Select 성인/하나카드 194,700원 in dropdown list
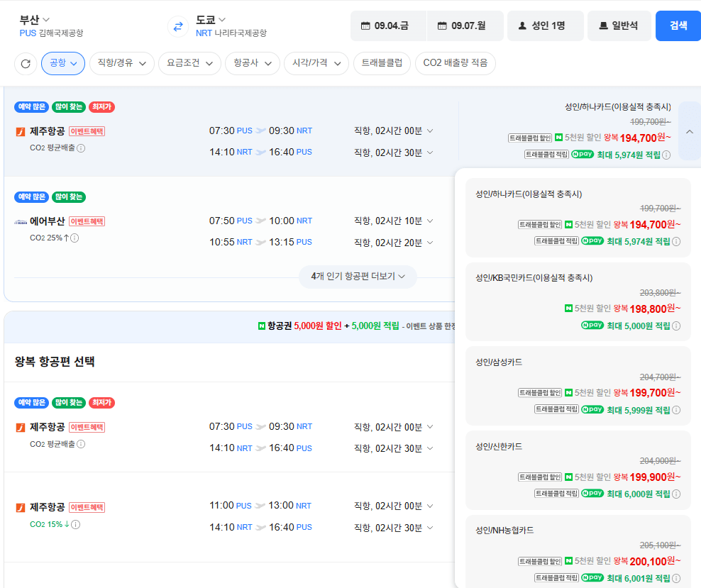 578,218
